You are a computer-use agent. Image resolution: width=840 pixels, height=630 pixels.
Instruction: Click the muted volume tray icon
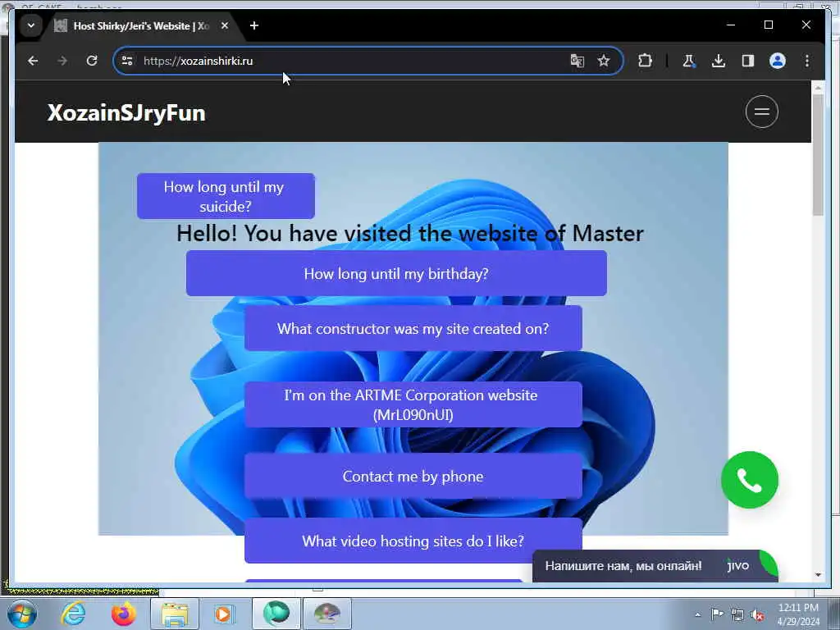click(x=757, y=615)
